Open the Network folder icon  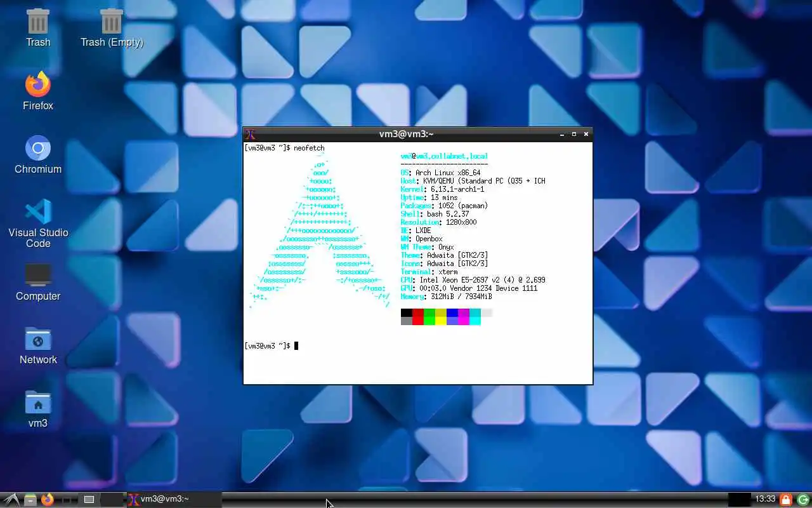(x=38, y=345)
